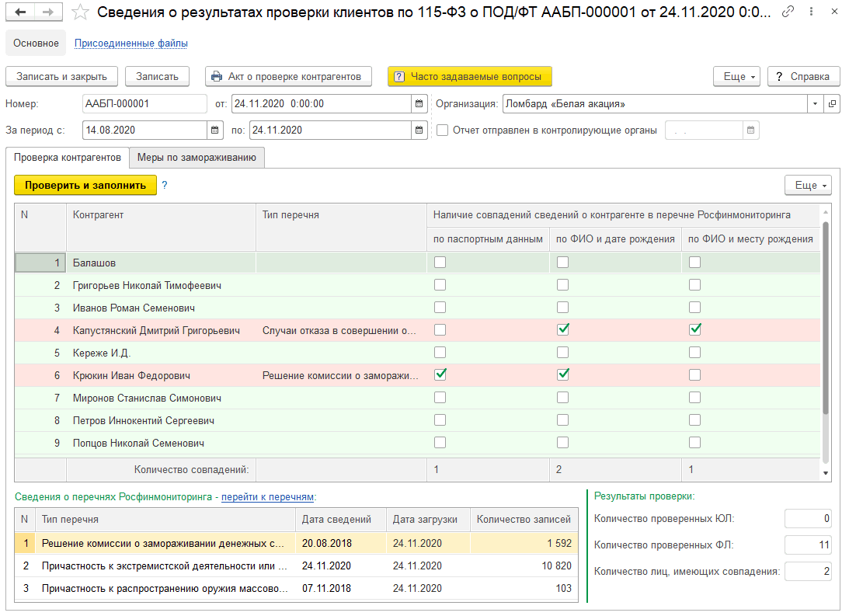Image resolution: width=849 pixels, height=616 pixels.
Task: Go forward with the right arrow icon
Action: point(48,12)
